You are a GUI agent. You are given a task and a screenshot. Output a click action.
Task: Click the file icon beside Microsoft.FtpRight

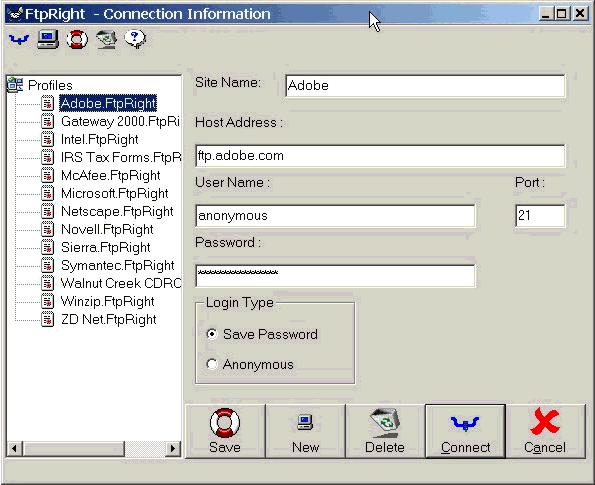(47, 193)
